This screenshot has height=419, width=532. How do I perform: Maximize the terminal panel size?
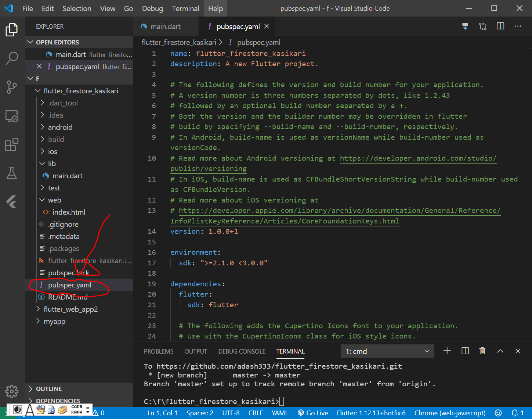[500, 351]
